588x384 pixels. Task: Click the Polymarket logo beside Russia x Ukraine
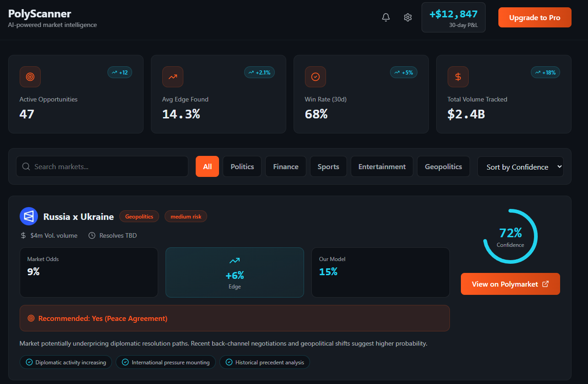click(x=29, y=216)
